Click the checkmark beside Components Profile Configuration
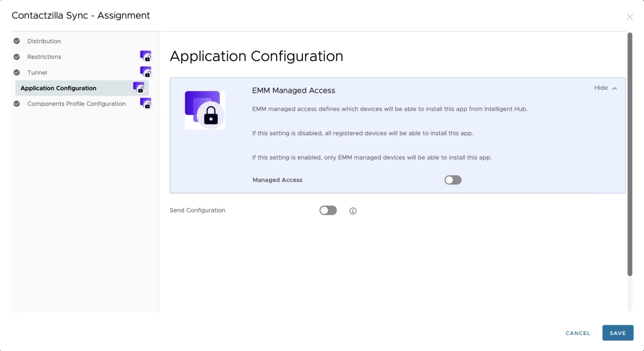Screen dimensions: 644x351 pos(17,104)
